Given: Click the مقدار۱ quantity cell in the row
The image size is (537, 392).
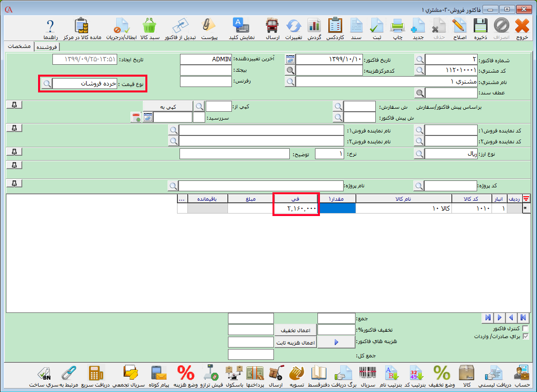Looking at the screenshot, I should point(338,209).
